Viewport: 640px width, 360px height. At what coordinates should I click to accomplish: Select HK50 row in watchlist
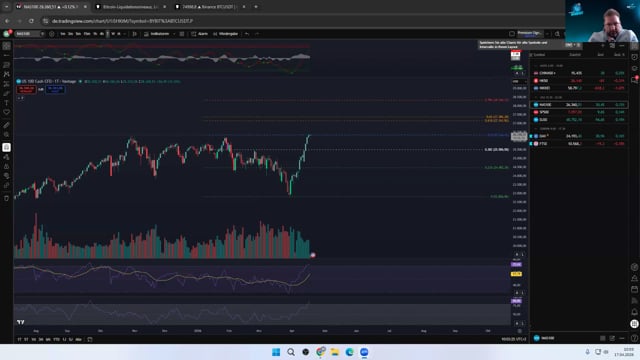coord(578,81)
